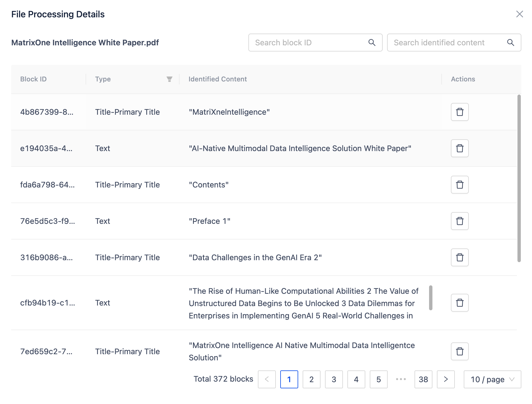Delete the AI-Native Multimodal white paper block

click(x=460, y=148)
